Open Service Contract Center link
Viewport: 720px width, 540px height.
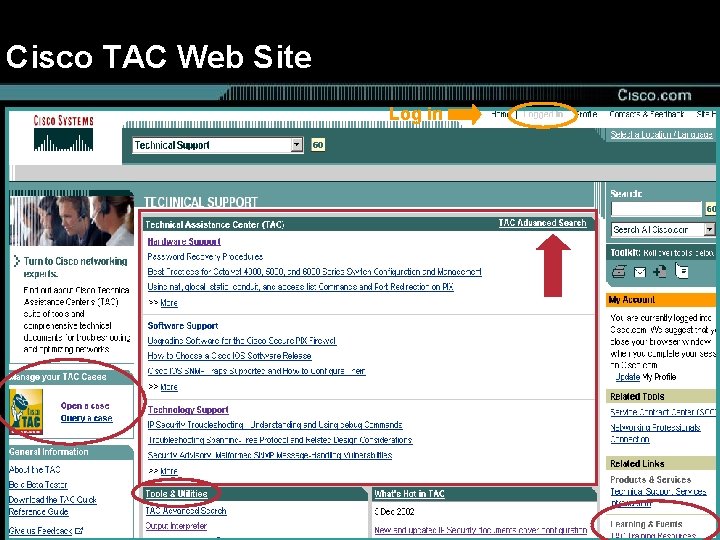[663, 412]
